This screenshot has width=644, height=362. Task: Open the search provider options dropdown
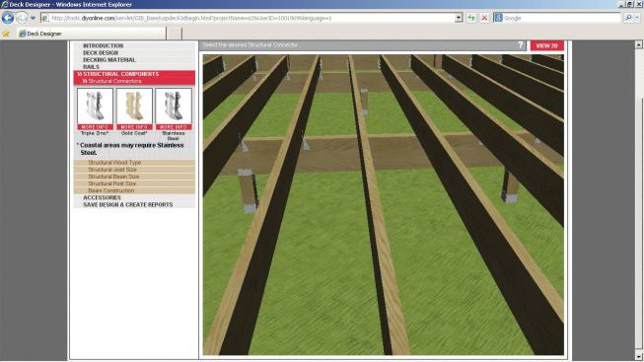[637, 18]
